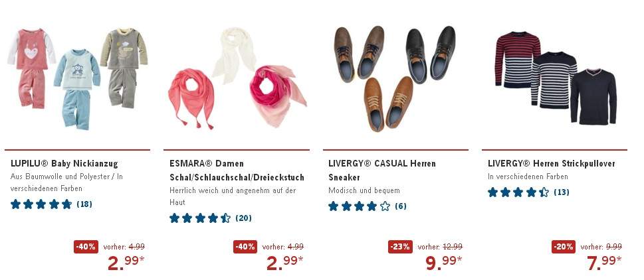
Task: Click the men's sneakers product image
Action: 395,79
